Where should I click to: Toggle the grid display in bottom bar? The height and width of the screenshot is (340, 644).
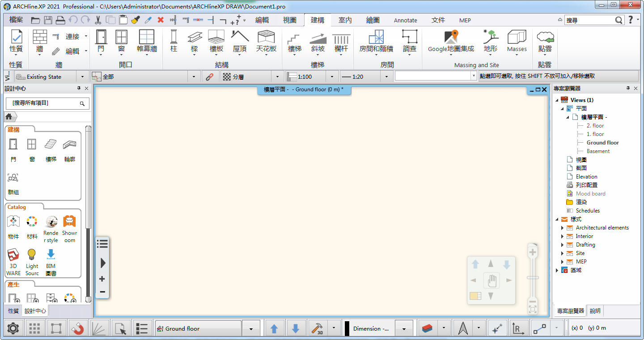(x=34, y=328)
